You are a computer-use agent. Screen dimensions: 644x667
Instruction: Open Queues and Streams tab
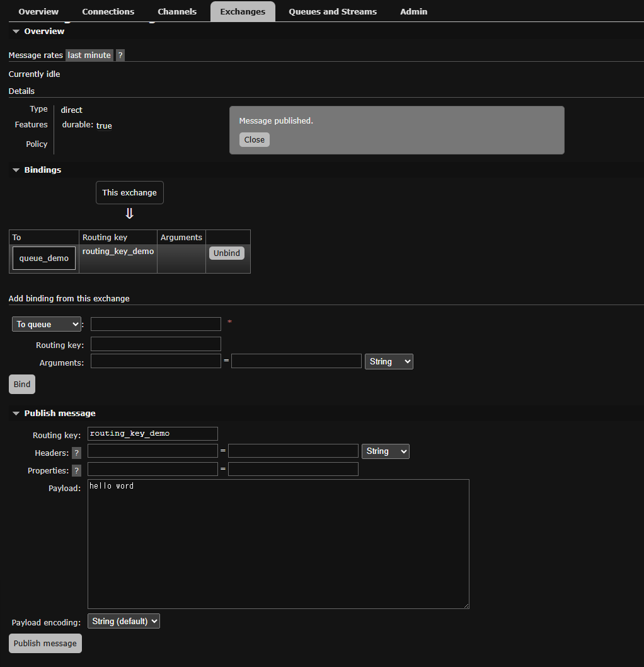coord(333,11)
